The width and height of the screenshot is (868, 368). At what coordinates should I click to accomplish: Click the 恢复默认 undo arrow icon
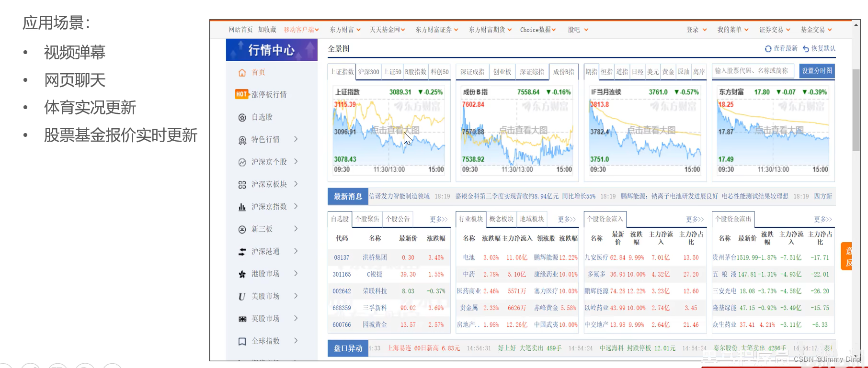pyautogui.click(x=806, y=49)
